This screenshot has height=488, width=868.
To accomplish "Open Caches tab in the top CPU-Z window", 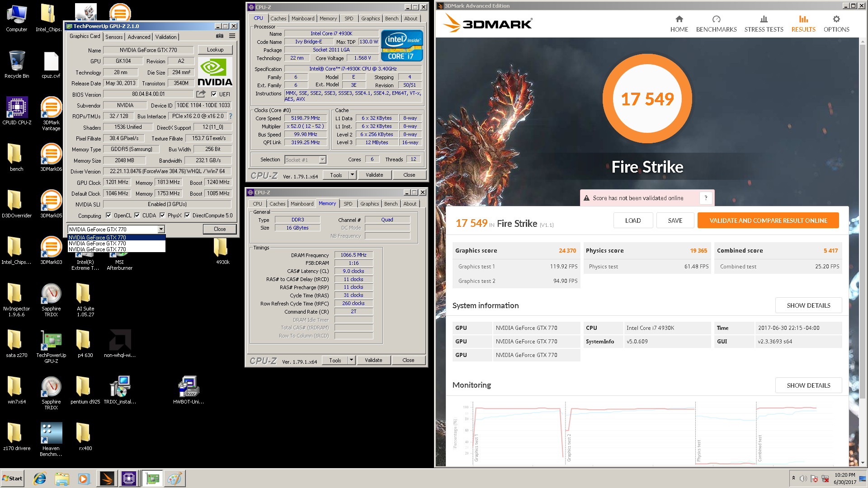I will coord(278,19).
